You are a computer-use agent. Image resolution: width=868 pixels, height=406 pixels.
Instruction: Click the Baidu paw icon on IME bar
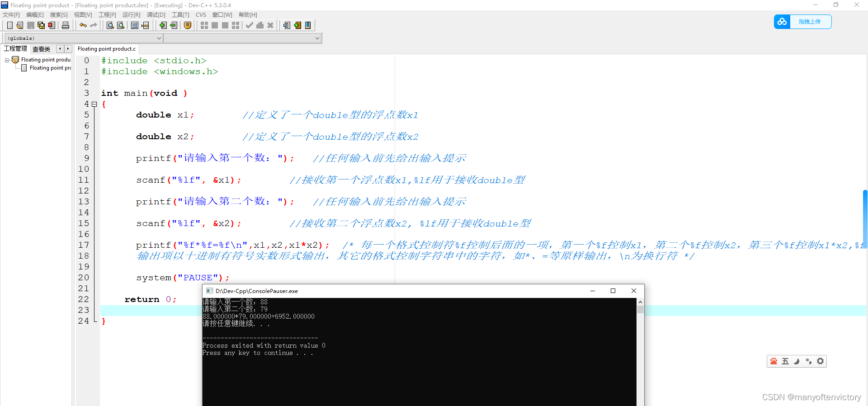pos(774,361)
